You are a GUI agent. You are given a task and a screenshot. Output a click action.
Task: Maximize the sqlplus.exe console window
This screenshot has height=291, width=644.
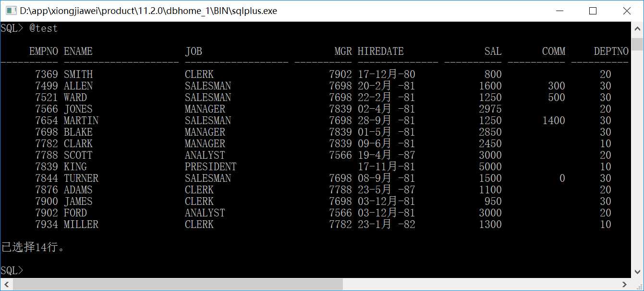[x=593, y=11]
